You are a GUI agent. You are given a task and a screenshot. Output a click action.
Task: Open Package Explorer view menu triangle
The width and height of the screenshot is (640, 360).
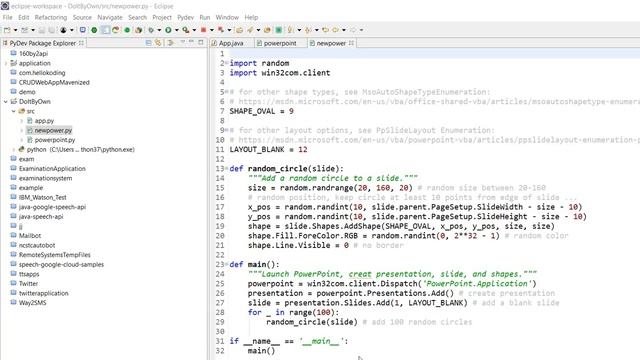coord(182,42)
